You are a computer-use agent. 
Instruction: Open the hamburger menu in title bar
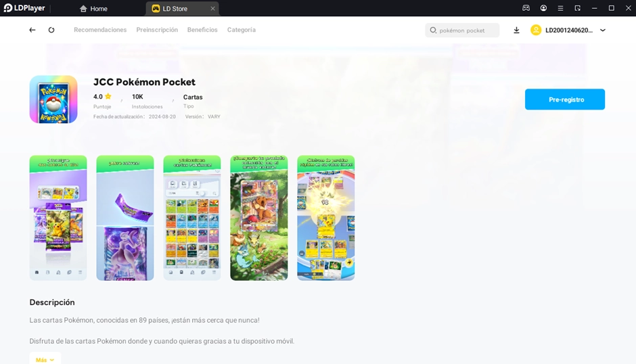[560, 8]
